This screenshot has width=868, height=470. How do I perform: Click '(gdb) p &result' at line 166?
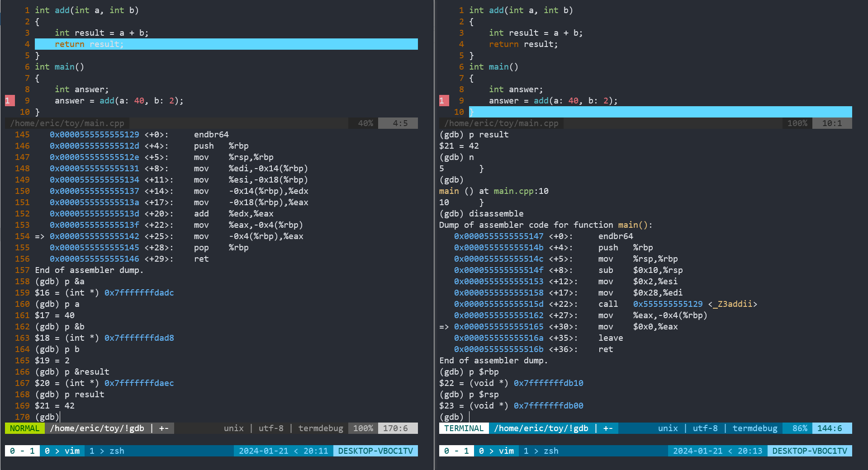[x=72, y=372]
